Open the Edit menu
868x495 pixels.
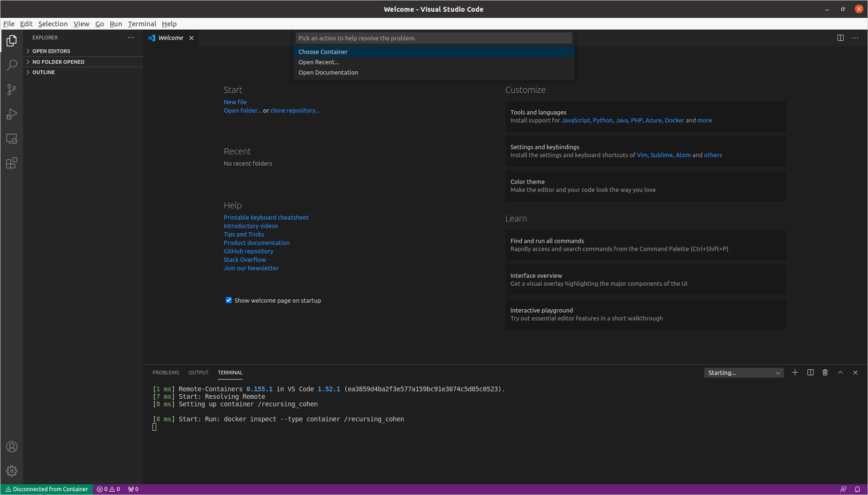26,24
